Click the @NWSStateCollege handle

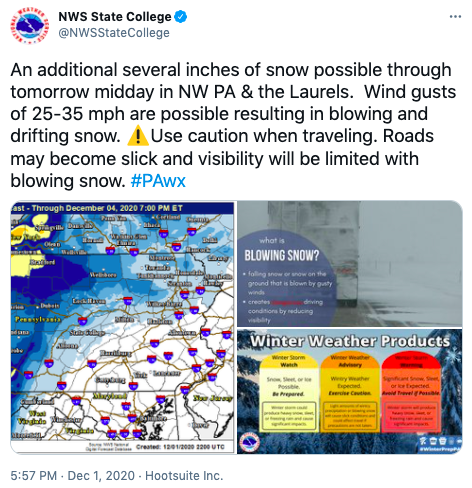(114, 33)
